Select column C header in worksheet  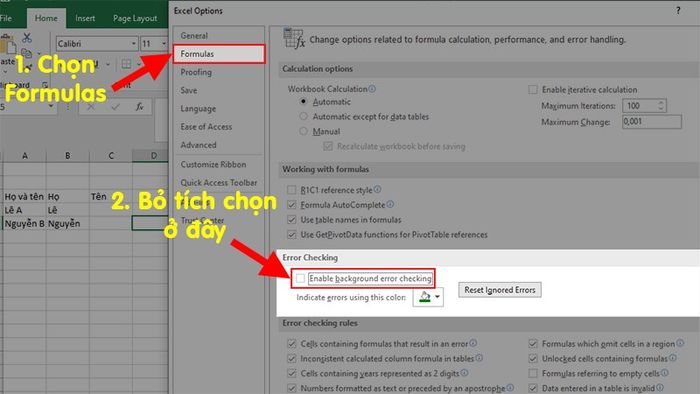[111, 156]
